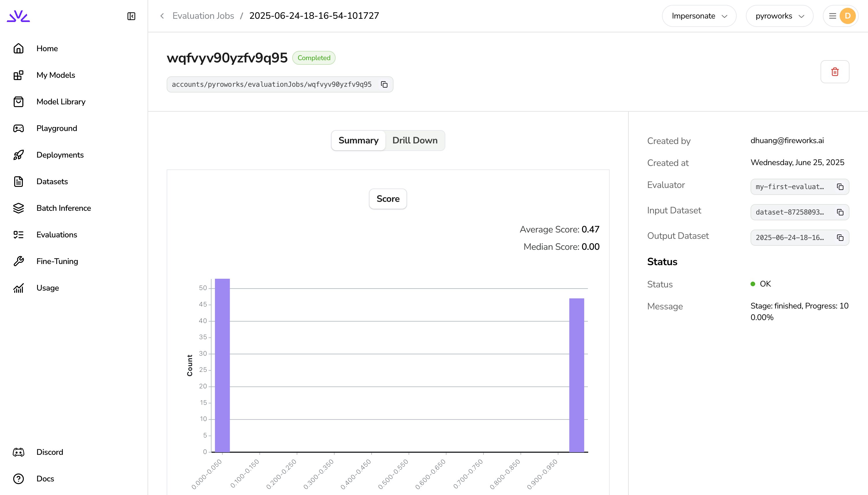Screen dimensions: 868x495
Task: Click the user avatar D
Action: point(847,16)
